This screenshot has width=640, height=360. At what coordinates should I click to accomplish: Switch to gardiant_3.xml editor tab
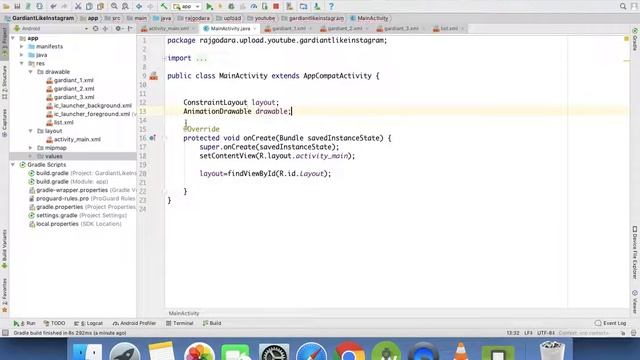pyautogui.click(x=401, y=29)
